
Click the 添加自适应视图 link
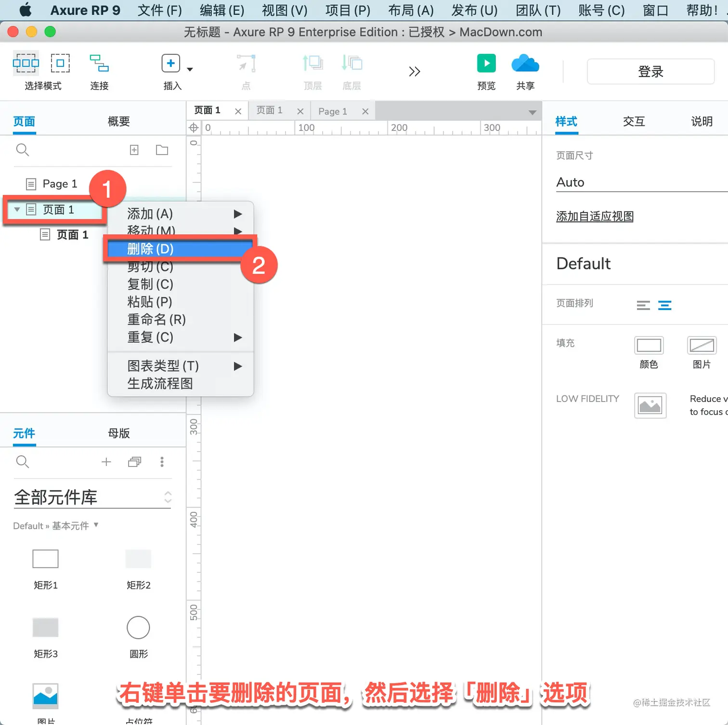coord(595,217)
